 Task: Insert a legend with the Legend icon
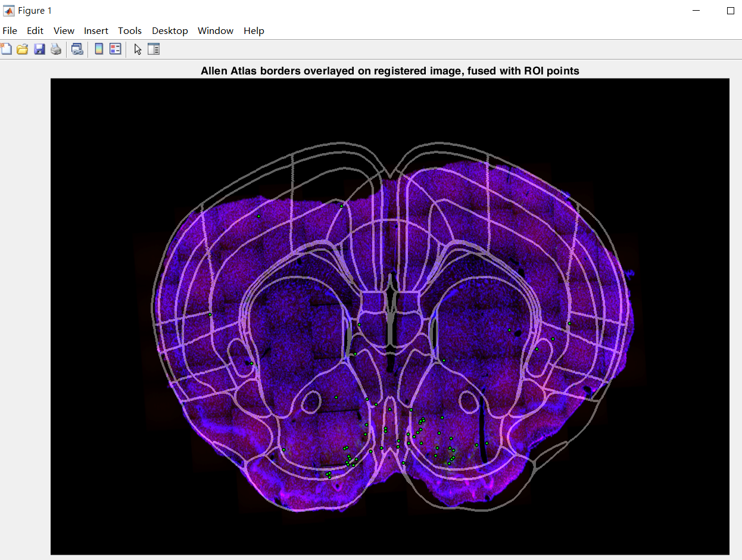click(116, 49)
